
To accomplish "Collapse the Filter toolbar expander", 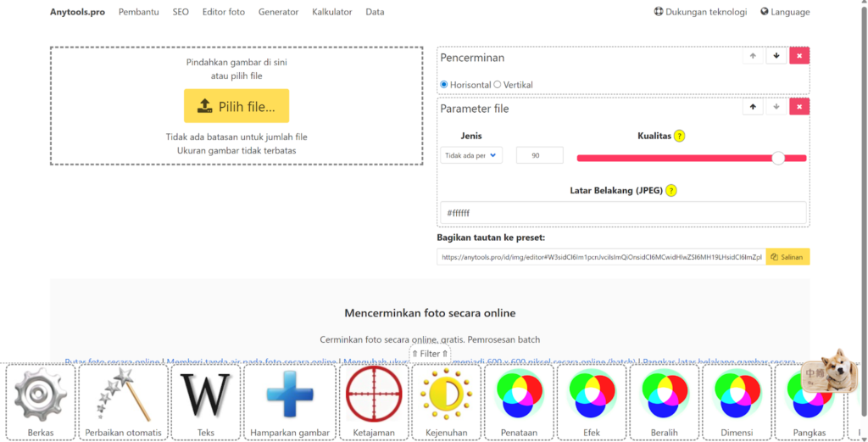I will click(430, 354).
